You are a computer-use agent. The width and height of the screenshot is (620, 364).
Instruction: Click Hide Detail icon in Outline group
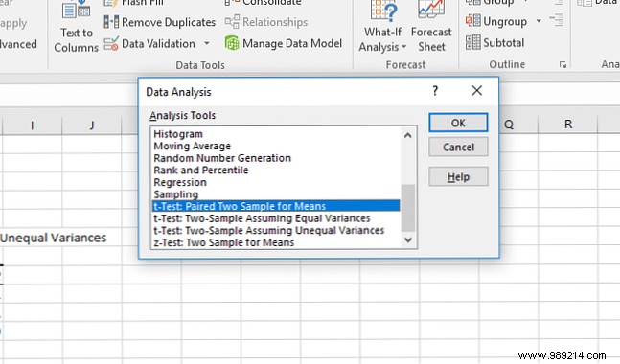(557, 20)
